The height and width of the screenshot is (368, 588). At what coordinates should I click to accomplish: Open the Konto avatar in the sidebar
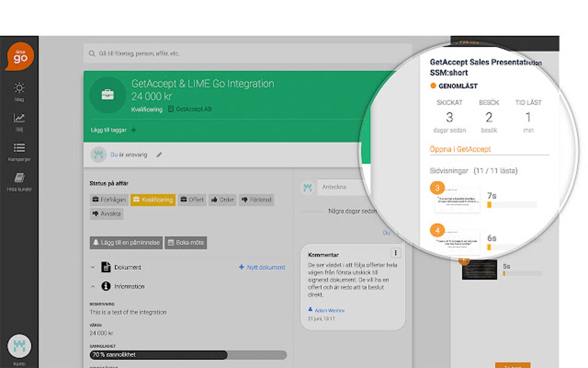click(19, 346)
